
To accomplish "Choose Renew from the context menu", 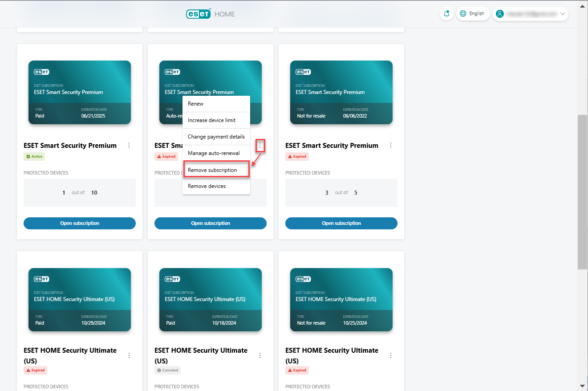I will pos(216,104).
